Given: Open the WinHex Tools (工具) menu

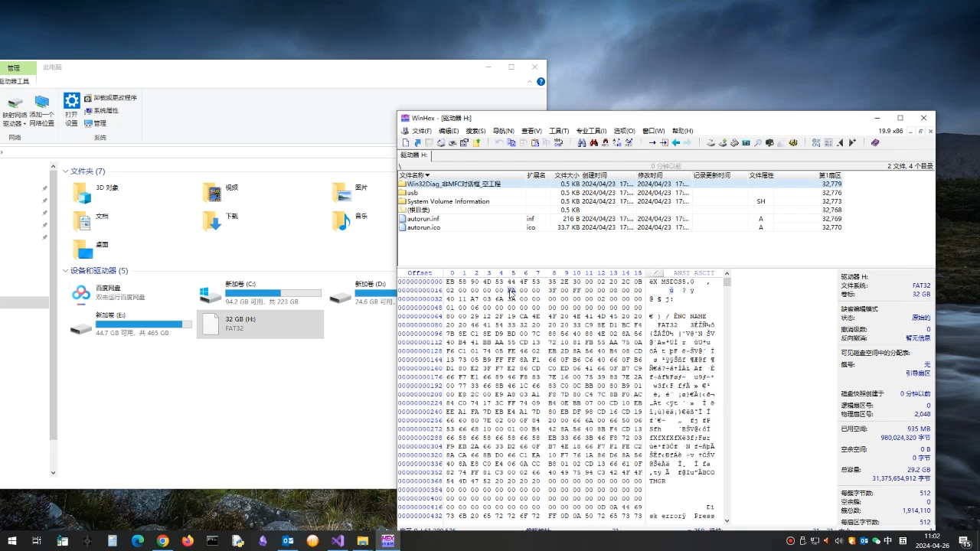Looking at the screenshot, I should [x=559, y=131].
